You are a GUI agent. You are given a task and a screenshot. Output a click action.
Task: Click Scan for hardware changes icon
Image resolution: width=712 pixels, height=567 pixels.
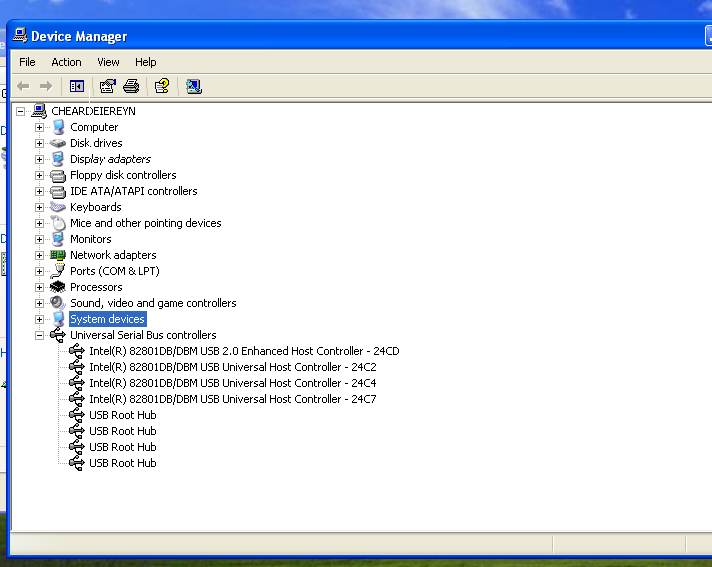tap(194, 86)
